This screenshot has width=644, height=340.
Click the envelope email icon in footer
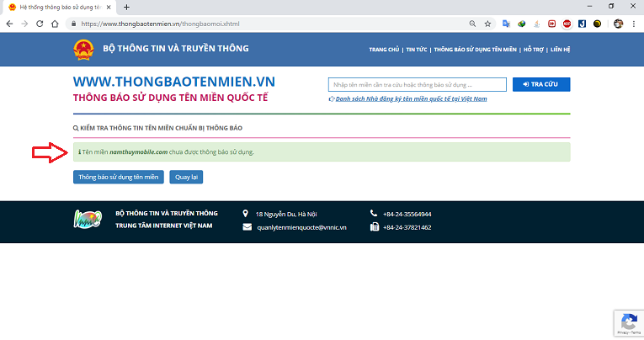(247, 227)
